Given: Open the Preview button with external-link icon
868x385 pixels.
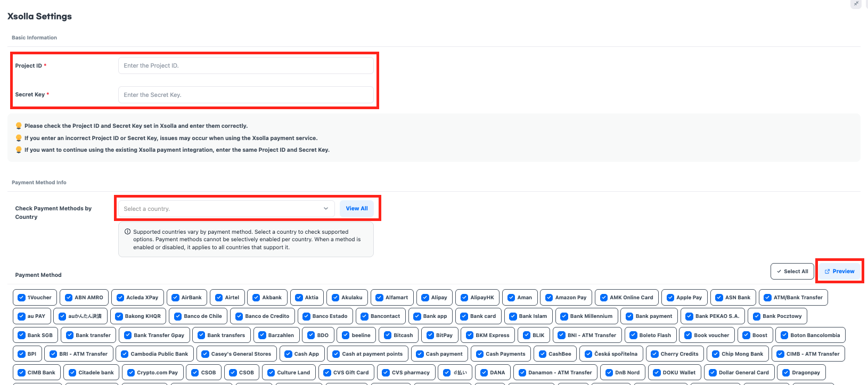Looking at the screenshot, I should coord(839,271).
